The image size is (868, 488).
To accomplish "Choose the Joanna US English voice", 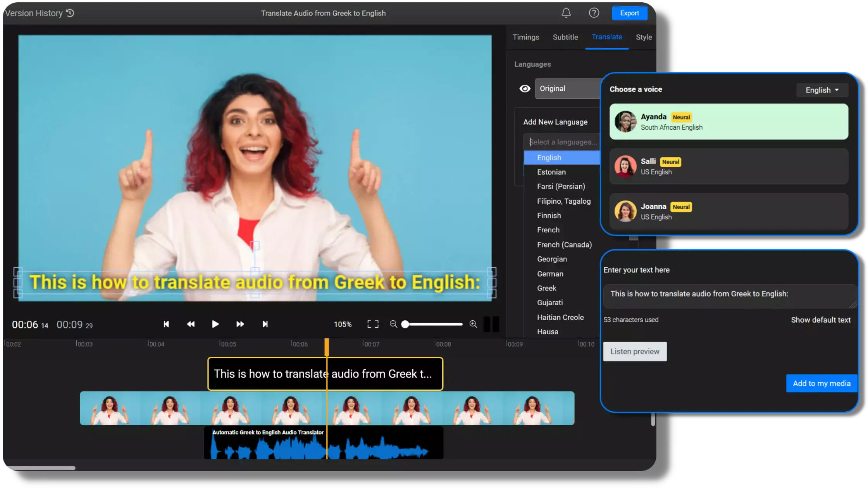I will click(x=728, y=211).
